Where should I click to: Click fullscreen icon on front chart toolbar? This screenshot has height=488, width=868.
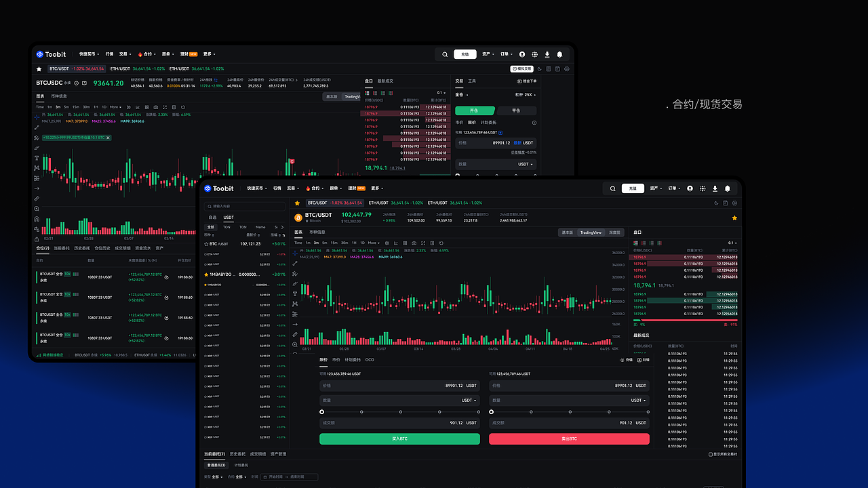point(424,243)
